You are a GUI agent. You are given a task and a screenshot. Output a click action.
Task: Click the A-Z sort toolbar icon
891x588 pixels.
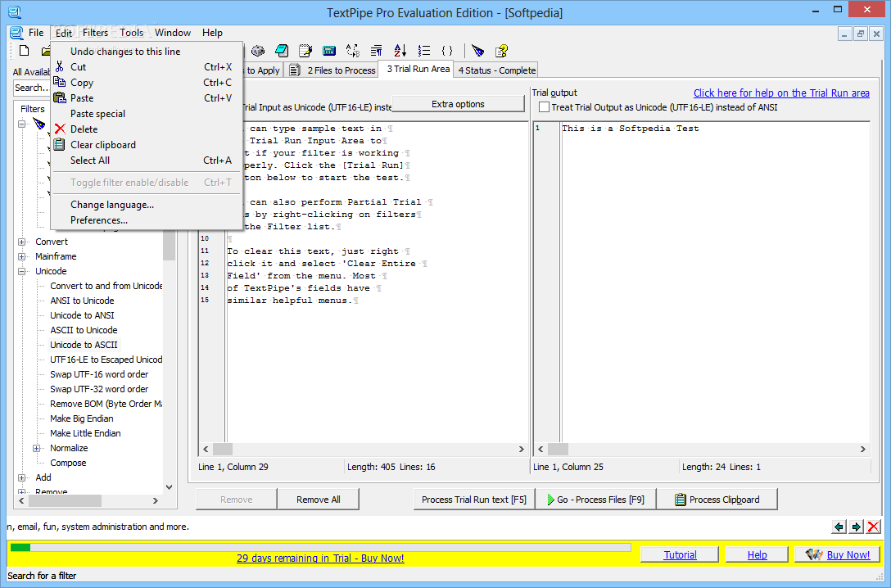point(400,51)
